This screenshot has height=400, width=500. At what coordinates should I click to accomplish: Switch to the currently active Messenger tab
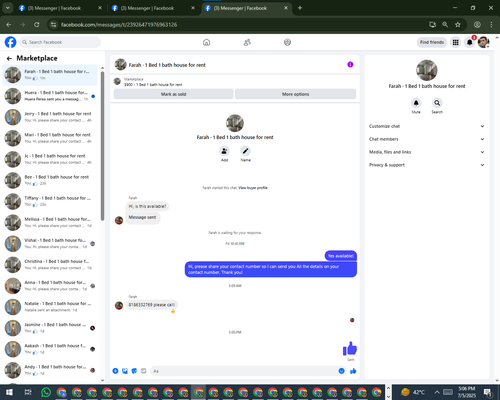pos(247,8)
